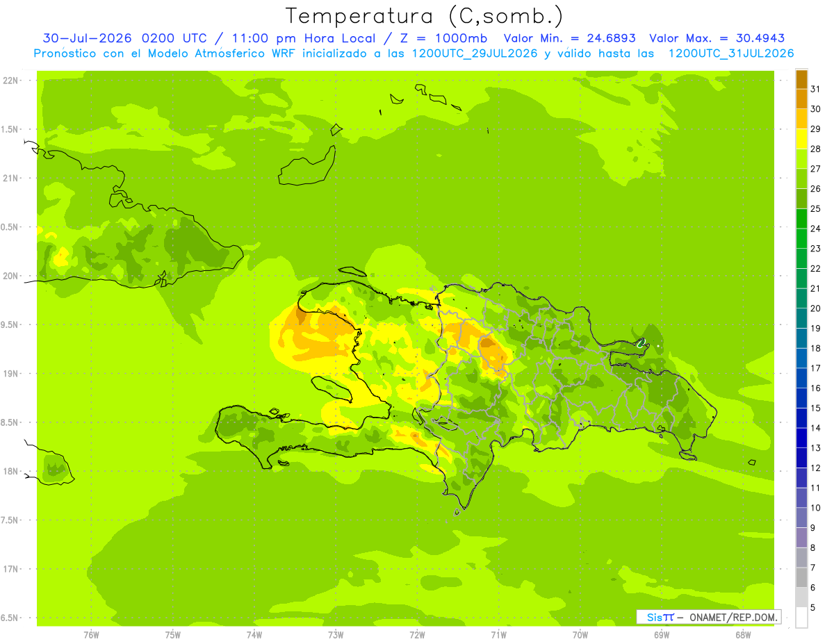Select the "69W" longitude label

click(662, 635)
